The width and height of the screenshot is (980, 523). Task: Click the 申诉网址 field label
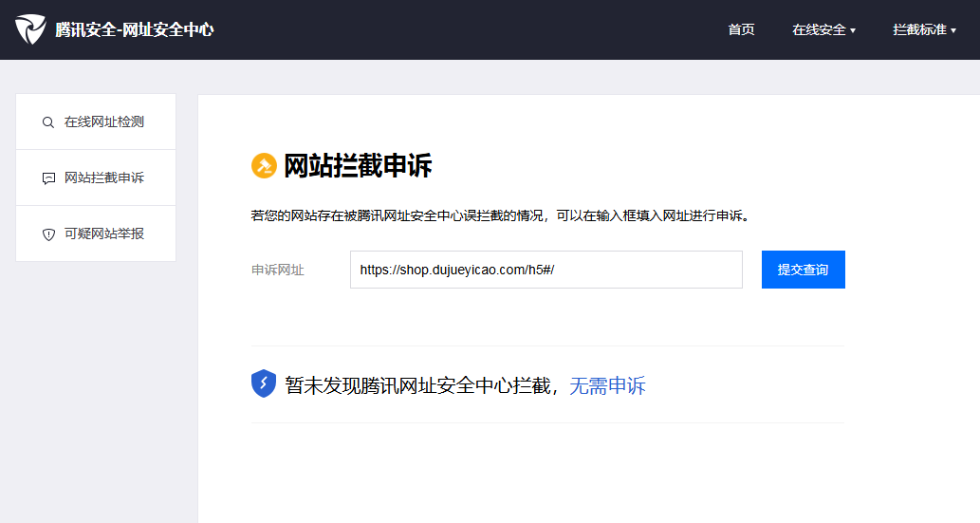pyautogui.click(x=278, y=270)
